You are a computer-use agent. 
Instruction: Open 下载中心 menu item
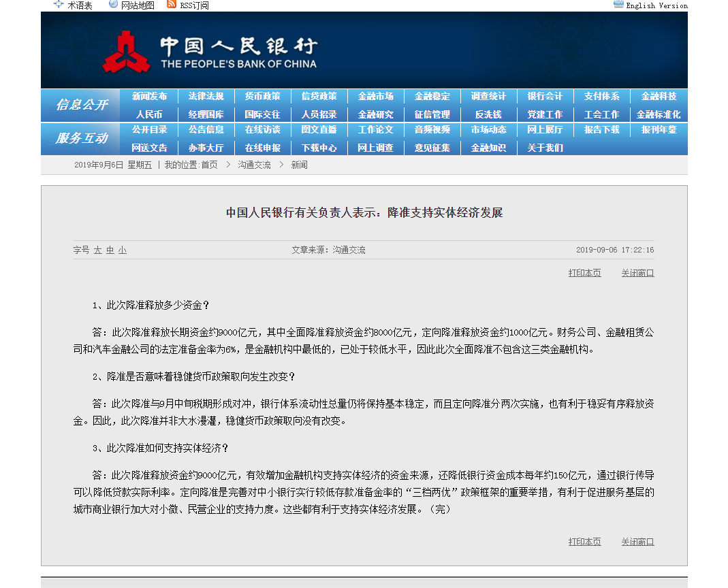click(x=319, y=148)
